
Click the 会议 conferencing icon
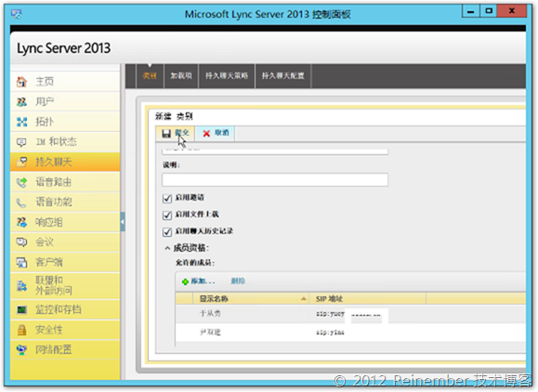(x=21, y=242)
